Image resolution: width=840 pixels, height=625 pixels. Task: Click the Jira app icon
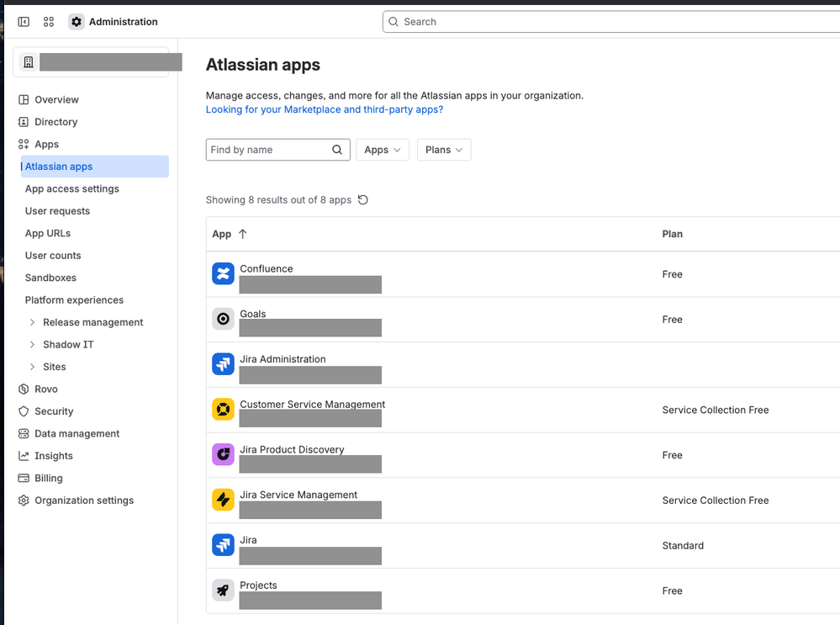(x=223, y=545)
